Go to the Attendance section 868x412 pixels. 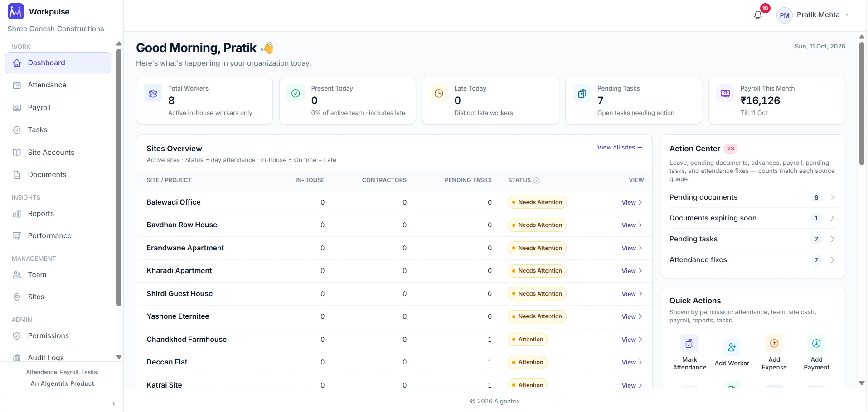tap(58, 85)
